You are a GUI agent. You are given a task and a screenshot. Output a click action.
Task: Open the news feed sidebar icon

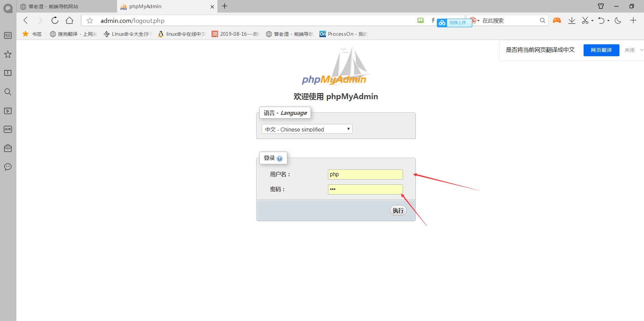[8, 35]
